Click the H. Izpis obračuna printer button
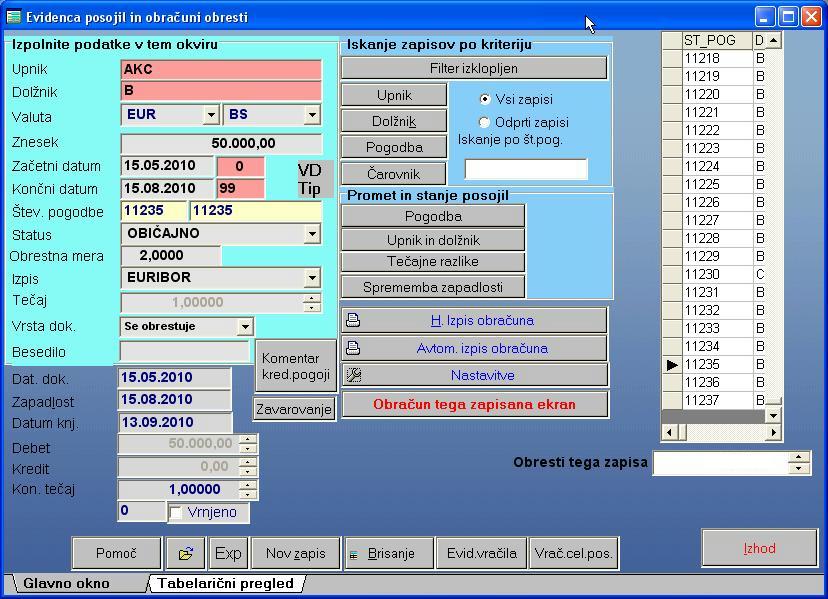828x599 pixels. [474, 321]
